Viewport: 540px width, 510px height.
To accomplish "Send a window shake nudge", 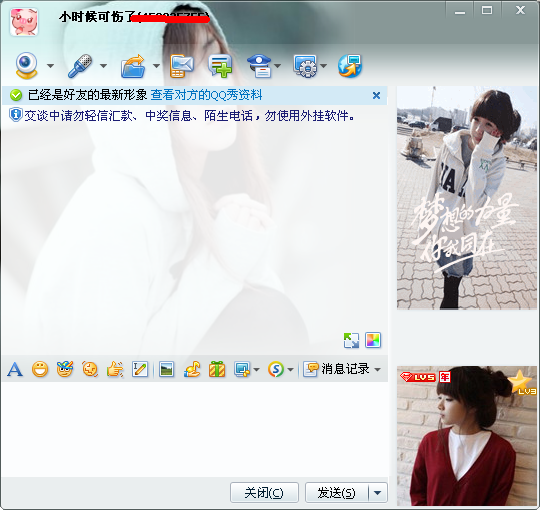I will (x=90, y=370).
